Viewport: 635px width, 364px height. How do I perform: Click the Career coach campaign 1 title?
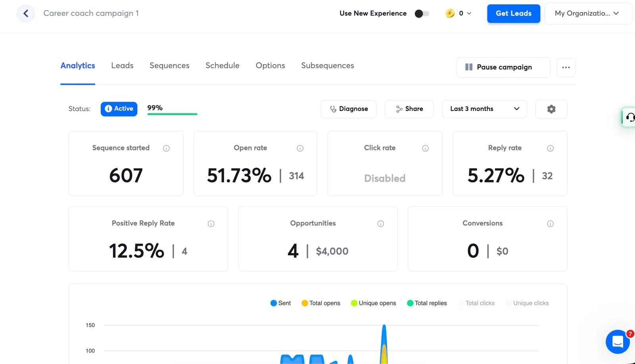[x=91, y=13]
